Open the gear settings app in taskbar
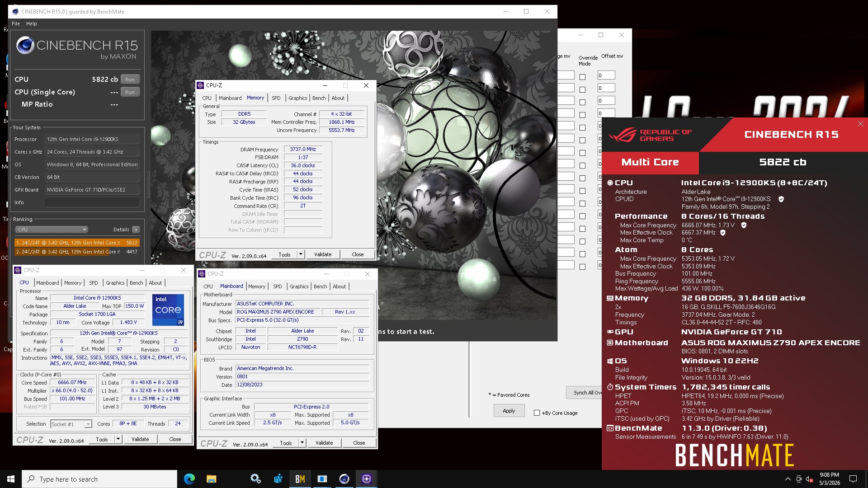Image resolution: width=868 pixels, height=488 pixels. (255, 479)
